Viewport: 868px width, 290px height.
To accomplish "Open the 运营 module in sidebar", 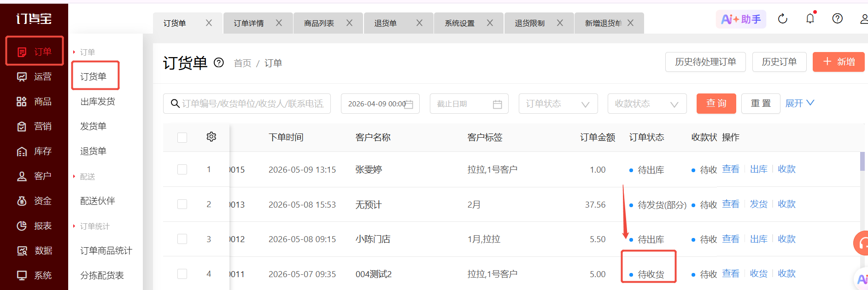I will click(x=34, y=76).
